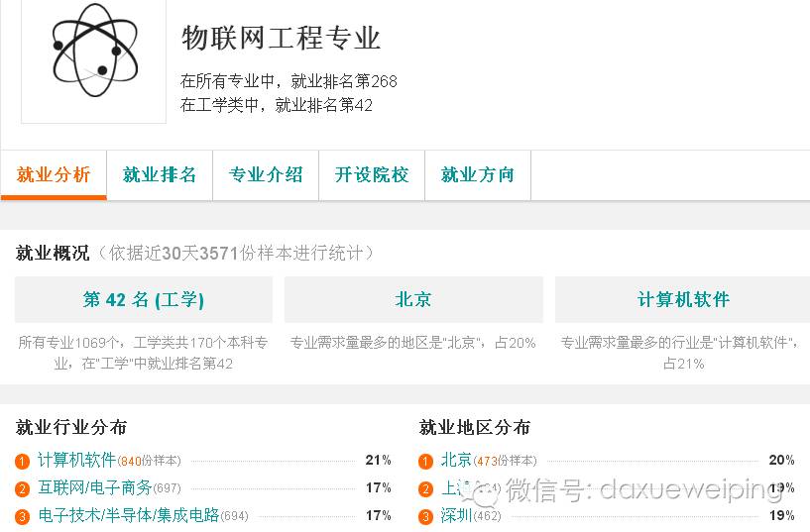Click the 473份样本 count text
Image resolution: width=810 pixels, height=532 pixels.
[507, 461]
